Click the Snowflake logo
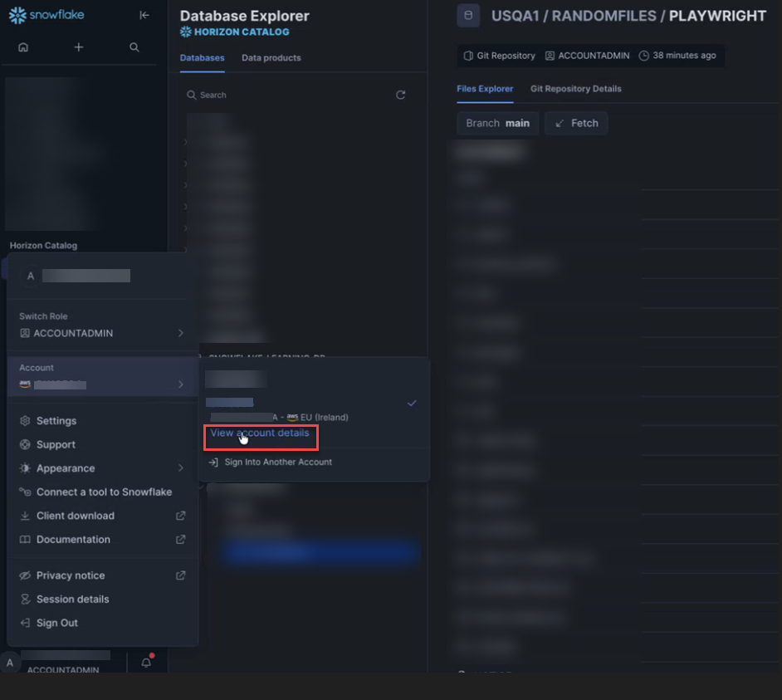Viewport: 782px width, 700px height. point(46,15)
